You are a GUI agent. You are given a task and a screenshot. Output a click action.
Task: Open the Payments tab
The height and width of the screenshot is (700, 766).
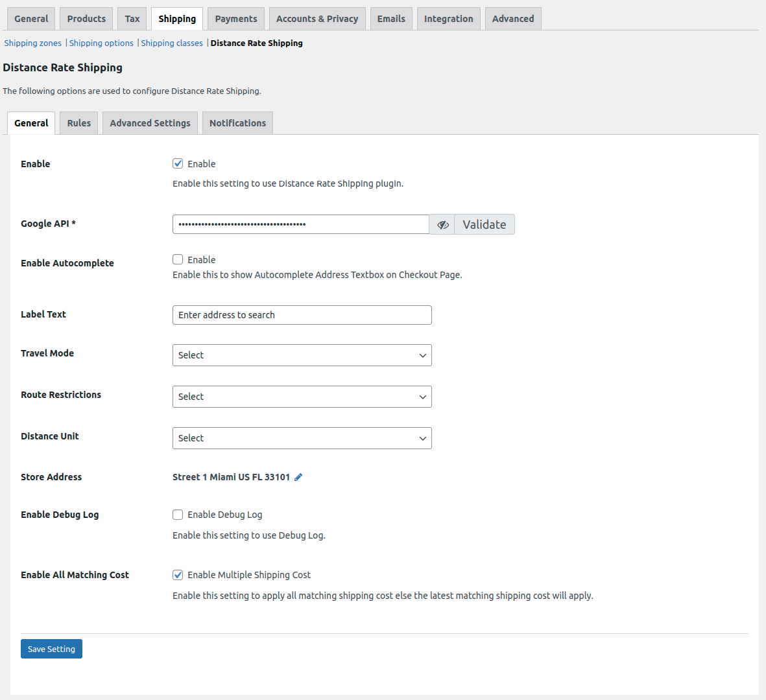point(236,19)
